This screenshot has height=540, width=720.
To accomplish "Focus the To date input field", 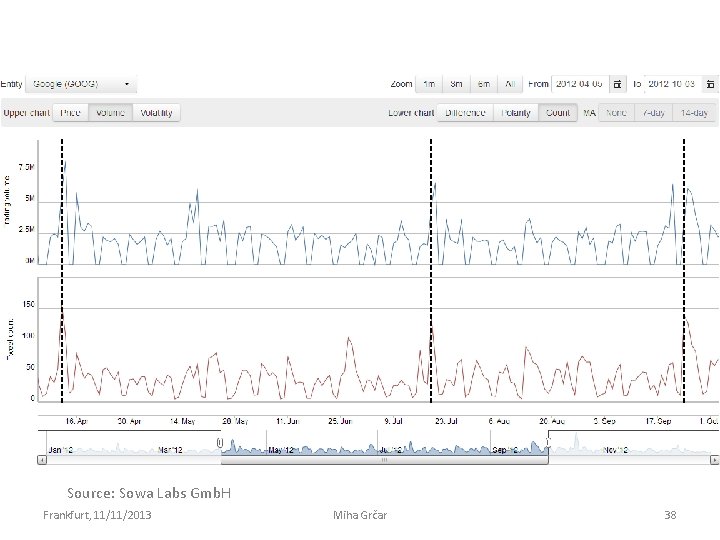I will (x=672, y=84).
